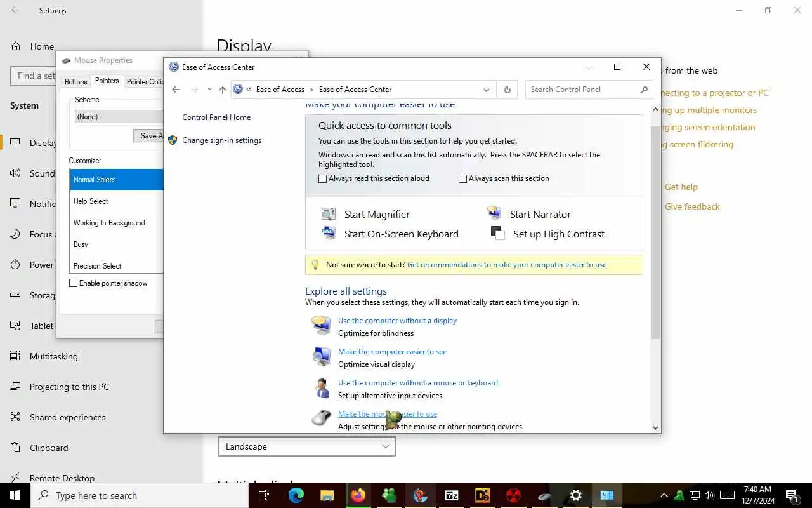This screenshot has height=508, width=812.
Task: Click the Get help link in Settings
Action: point(681,187)
